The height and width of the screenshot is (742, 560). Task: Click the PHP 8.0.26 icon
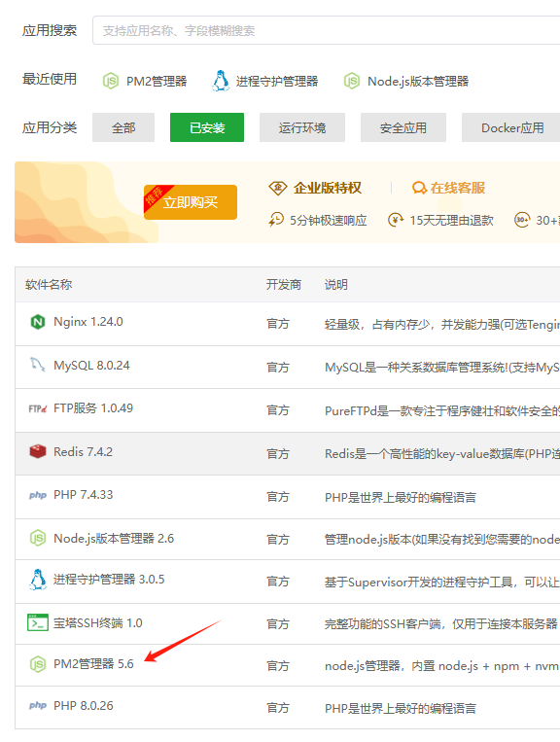point(38,706)
